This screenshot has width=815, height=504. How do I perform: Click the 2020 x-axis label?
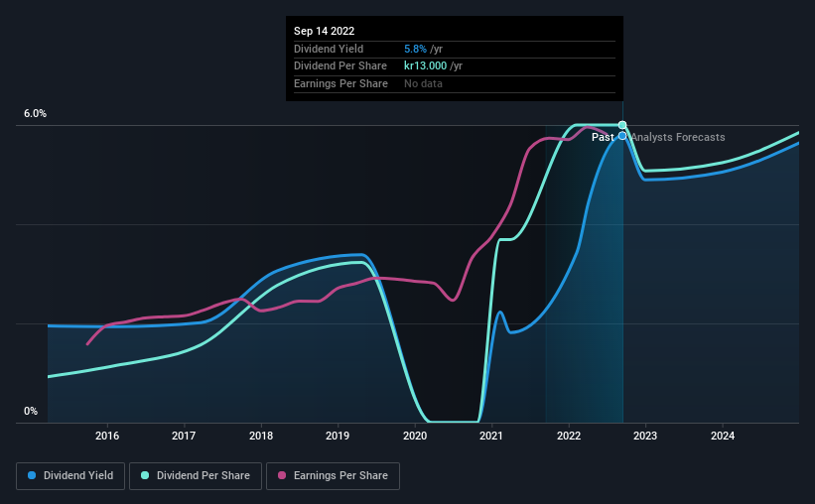click(x=415, y=436)
